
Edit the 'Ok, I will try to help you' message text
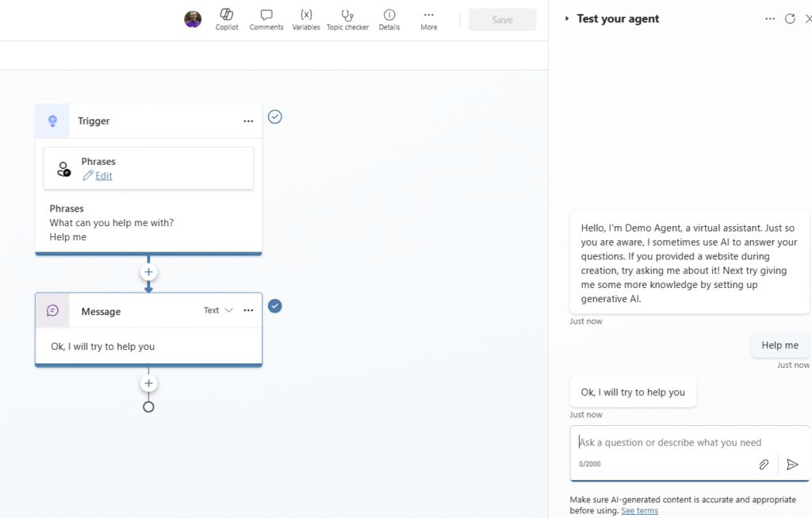point(102,346)
